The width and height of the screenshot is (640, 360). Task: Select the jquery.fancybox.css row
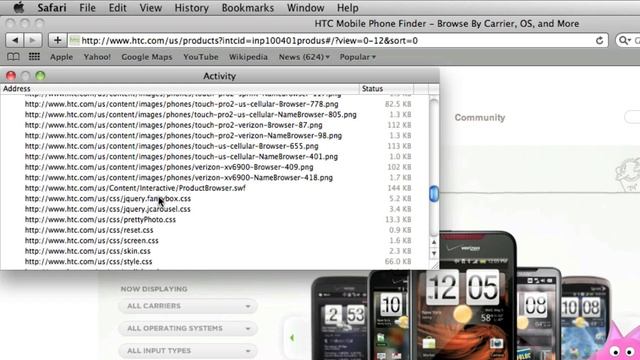[214, 198]
